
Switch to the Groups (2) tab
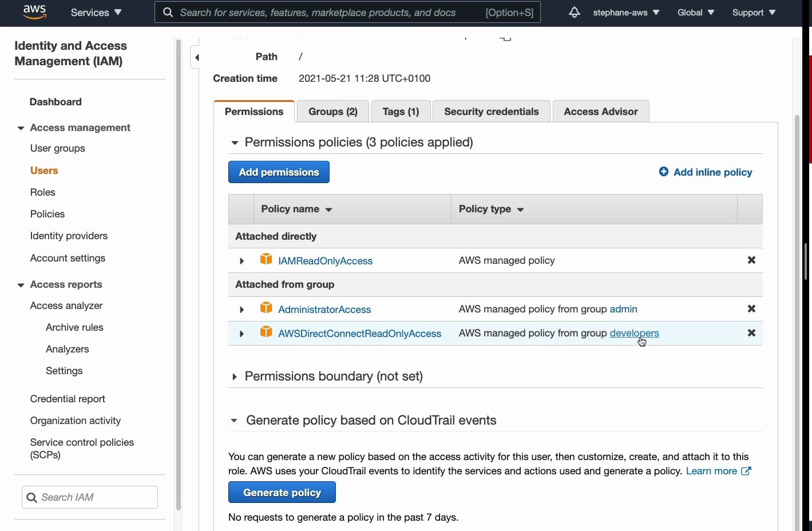[x=333, y=112]
